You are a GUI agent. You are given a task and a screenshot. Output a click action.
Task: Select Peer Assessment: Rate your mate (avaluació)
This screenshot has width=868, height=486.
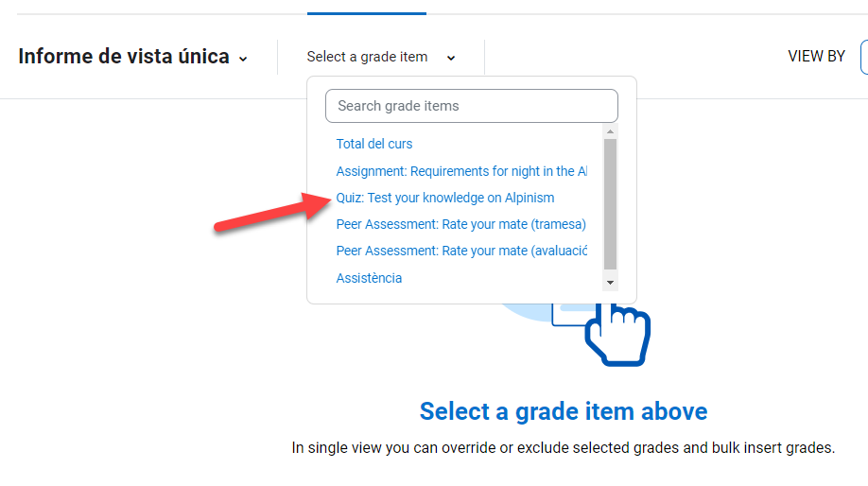click(460, 251)
